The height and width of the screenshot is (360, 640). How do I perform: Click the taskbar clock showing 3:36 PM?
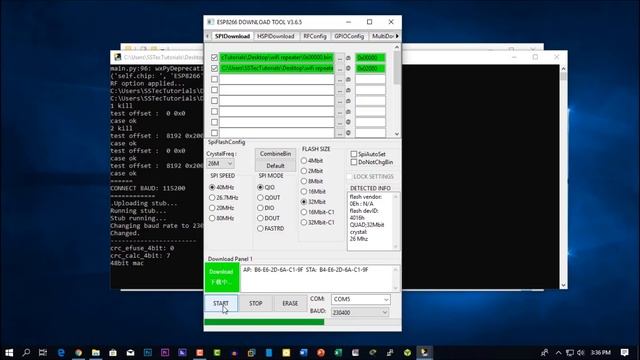tap(601, 352)
